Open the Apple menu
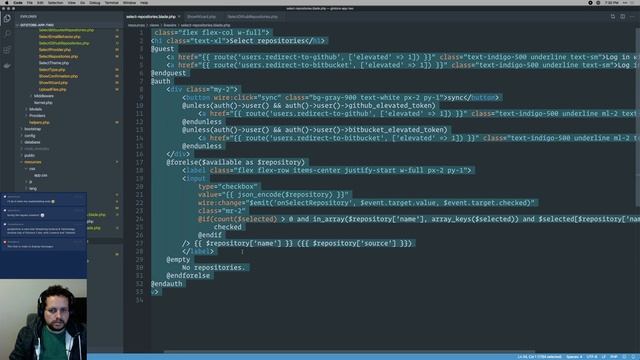640x360 pixels. click(7, 2)
